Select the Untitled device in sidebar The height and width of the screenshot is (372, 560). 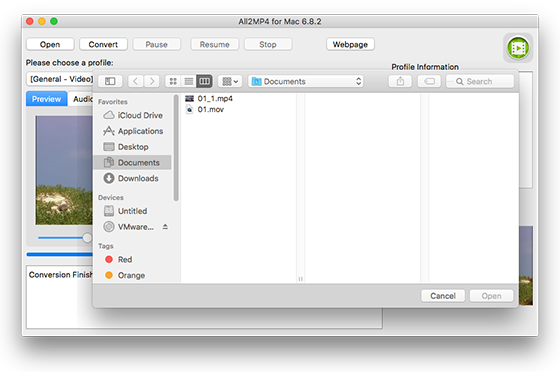[133, 211]
